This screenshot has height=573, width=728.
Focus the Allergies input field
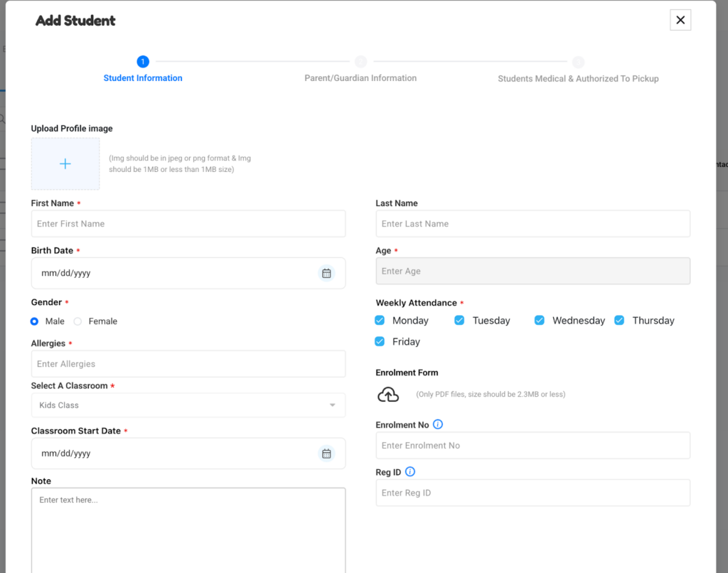coord(188,364)
